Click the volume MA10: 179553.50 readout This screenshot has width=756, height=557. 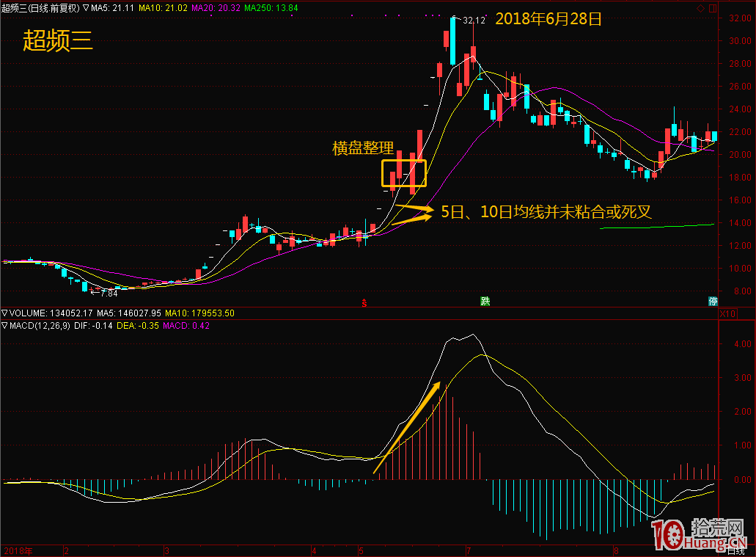tap(199, 313)
